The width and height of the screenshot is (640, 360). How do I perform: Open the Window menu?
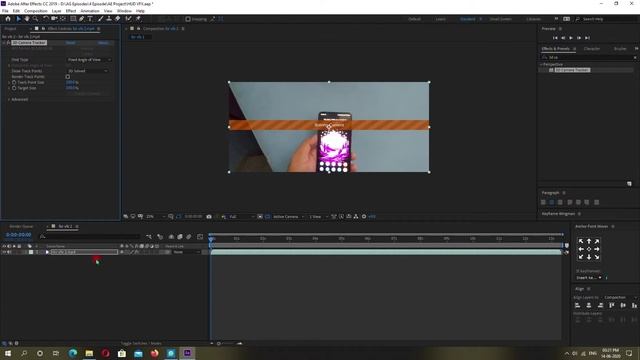click(x=124, y=11)
